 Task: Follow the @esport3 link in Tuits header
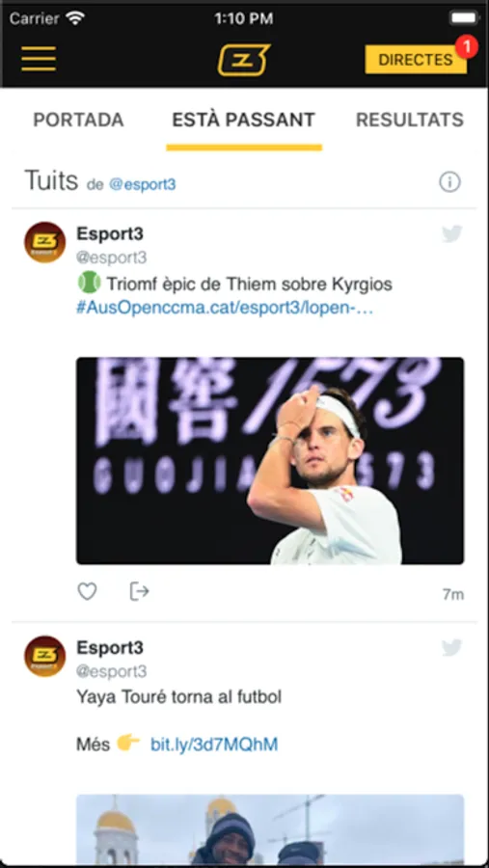(143, 184)
